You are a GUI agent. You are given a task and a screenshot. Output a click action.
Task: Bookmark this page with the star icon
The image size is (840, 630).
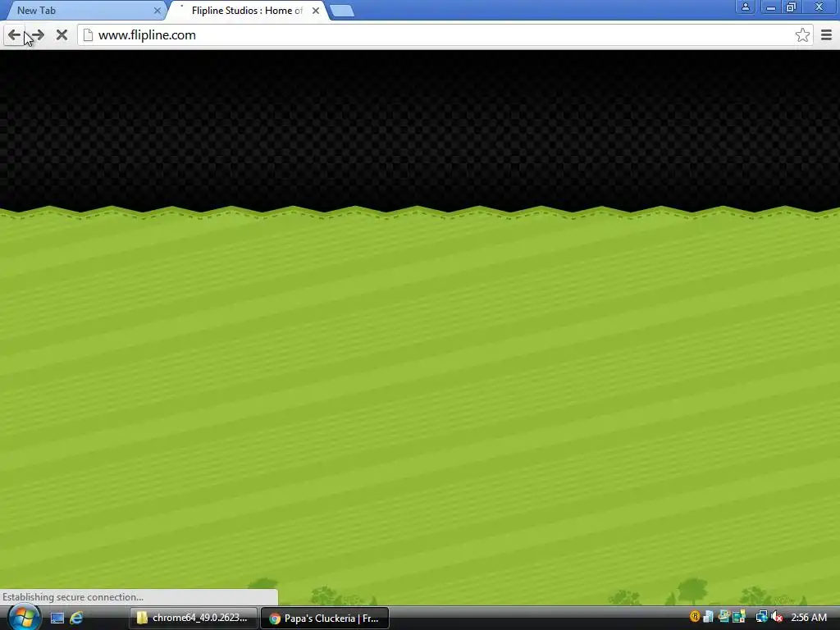pyautogui.click(x=802, y=35)
